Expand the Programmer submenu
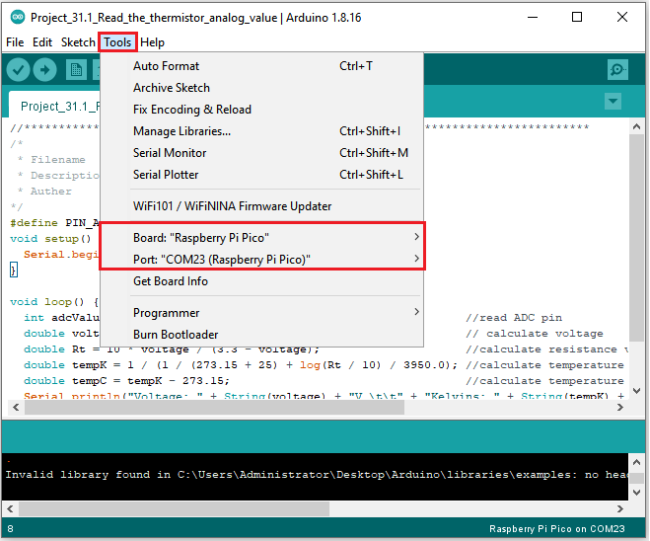Viewport: 650px width, 541px height. [x=262, y=313]
